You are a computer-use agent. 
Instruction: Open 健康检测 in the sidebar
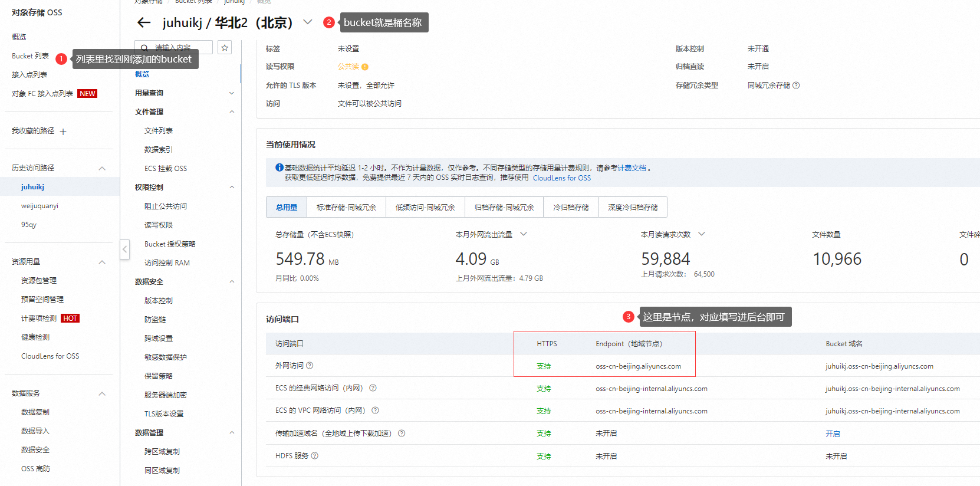tap(35, 337)
